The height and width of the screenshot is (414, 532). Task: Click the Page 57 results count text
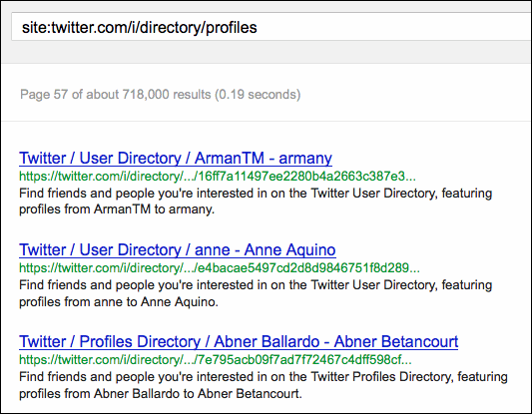pyautogui.click(x=160, y=94)
